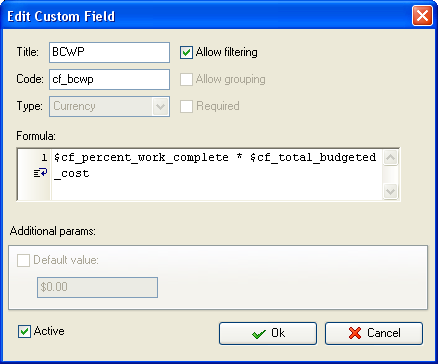Click the $0.00 default value field
Viewport: 438px width, 364px height.
pyautogui.click(x=97, y=287)
